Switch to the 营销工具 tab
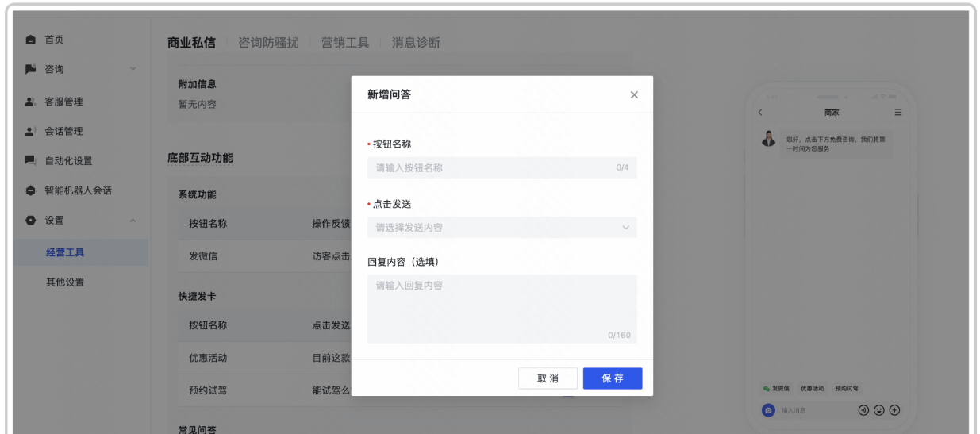Image resolution: width=980 pixels, height=434 pixels. [345, 43]
